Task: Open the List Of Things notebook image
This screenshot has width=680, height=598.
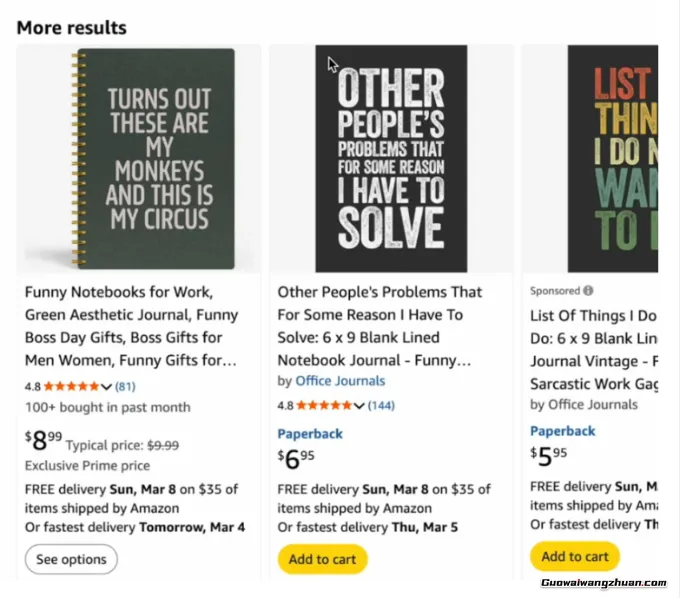Action: [x=612, y=159]
